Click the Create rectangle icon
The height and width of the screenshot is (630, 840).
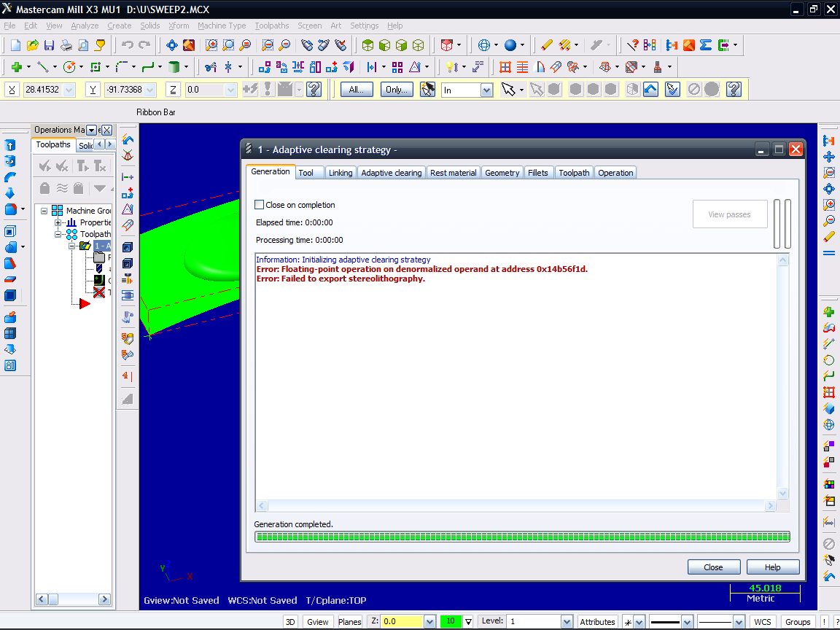click(96, 67)
